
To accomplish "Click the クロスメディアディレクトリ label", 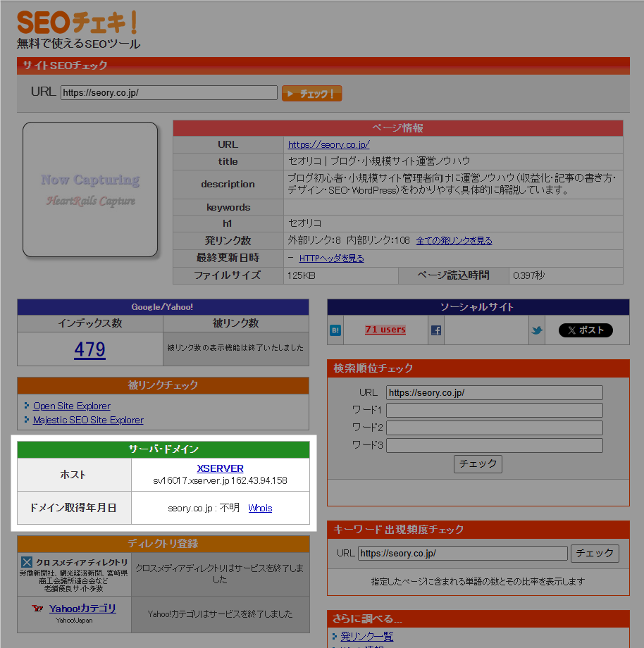I will coord(82,562).
